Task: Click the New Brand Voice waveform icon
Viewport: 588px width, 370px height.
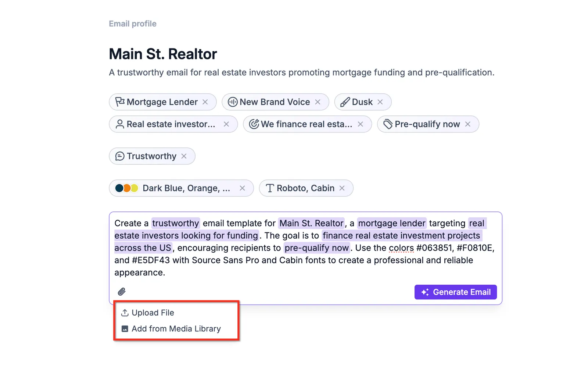Action: click(x=233, y=102)
